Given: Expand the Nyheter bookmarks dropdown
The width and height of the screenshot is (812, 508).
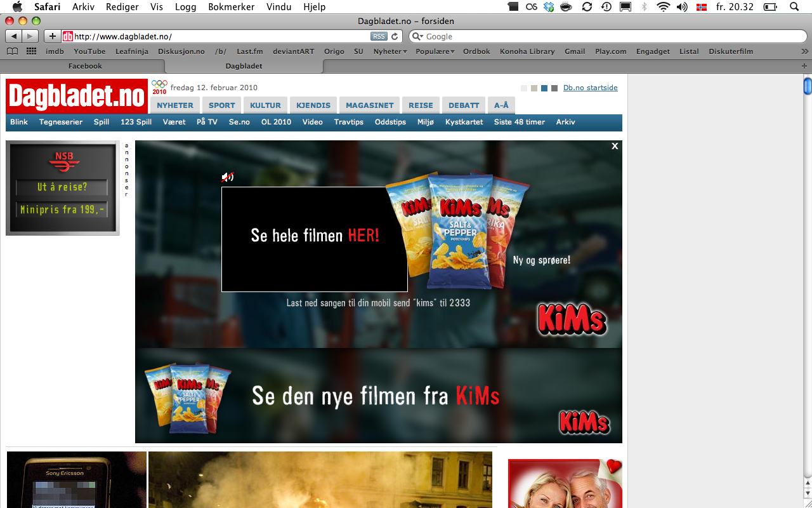Looking at the screenshot, I should pyautogui.click(x=390, y=51).
